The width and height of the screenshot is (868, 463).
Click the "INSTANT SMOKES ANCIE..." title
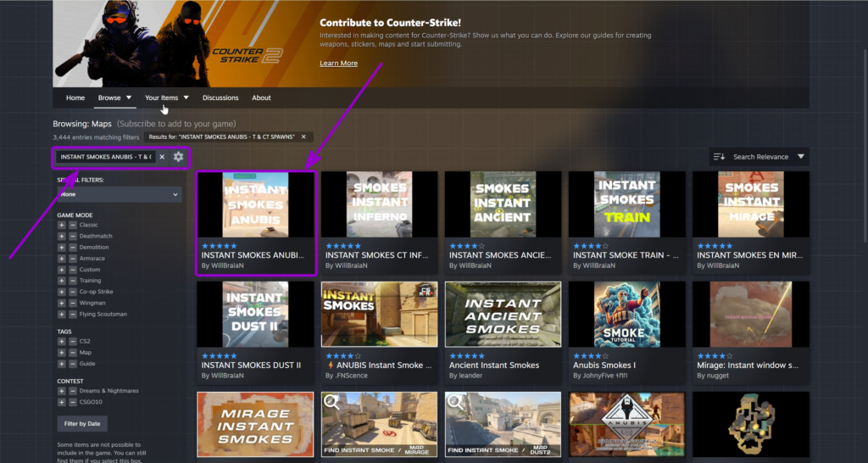(500, 255)
